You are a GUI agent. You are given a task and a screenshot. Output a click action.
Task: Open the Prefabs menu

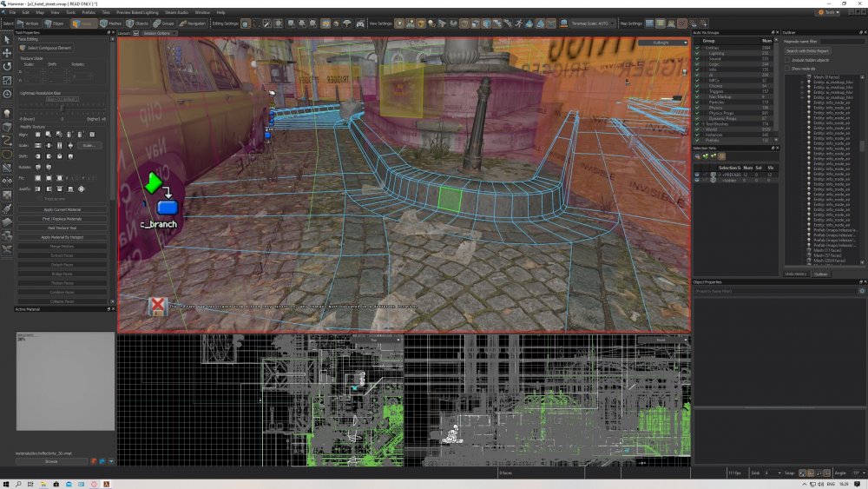click(88, 12)
